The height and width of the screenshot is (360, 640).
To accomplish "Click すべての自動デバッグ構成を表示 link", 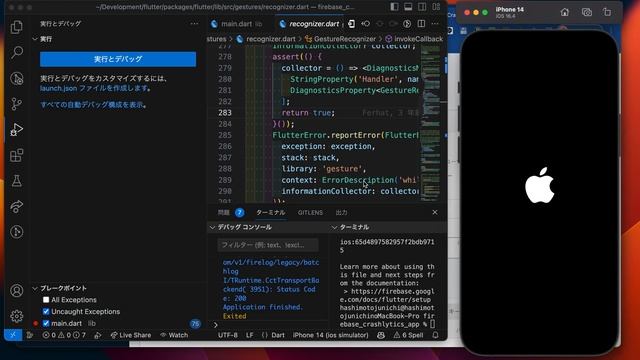I will pyautogui.click(x=92, y=105).
